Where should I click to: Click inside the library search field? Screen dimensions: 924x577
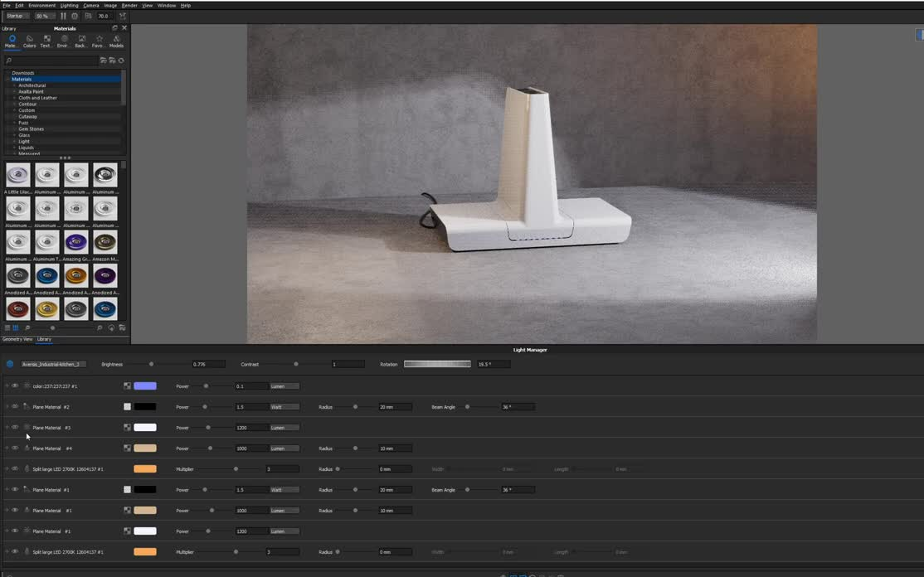(x=50, y=60)
